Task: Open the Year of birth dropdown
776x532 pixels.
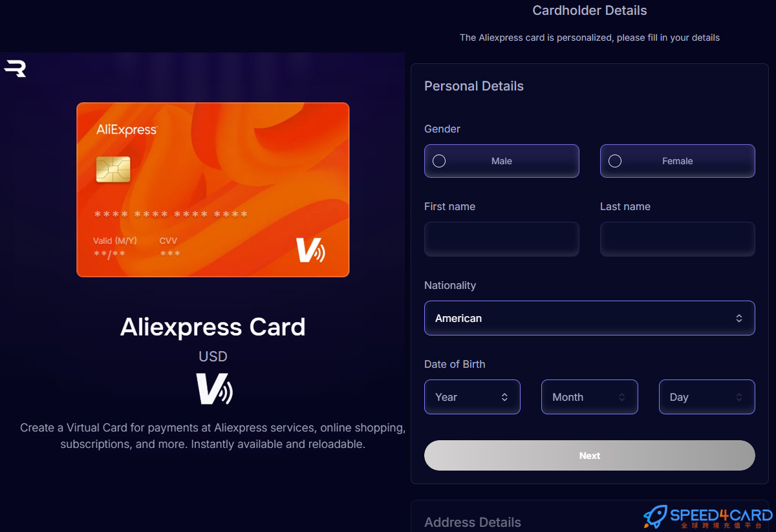Action: click(x=472, y=397)
